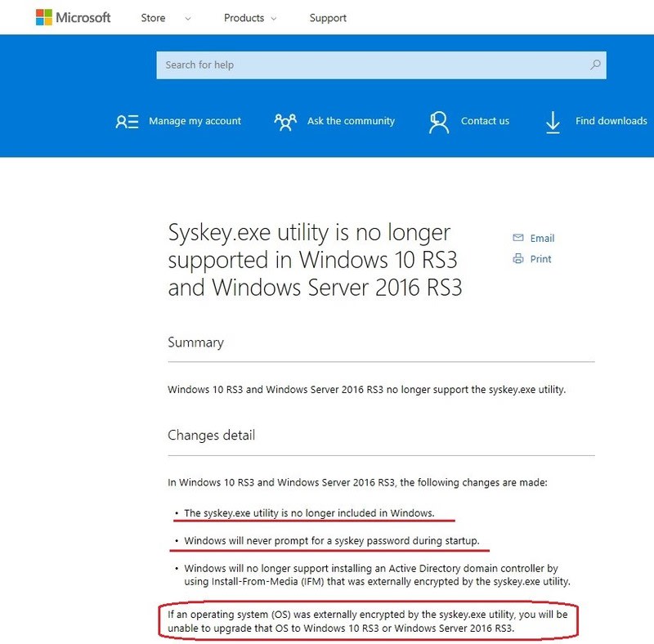Viewport: 654px width, 644px height.
Task: Click the Print link
Action: coord(540,259)
